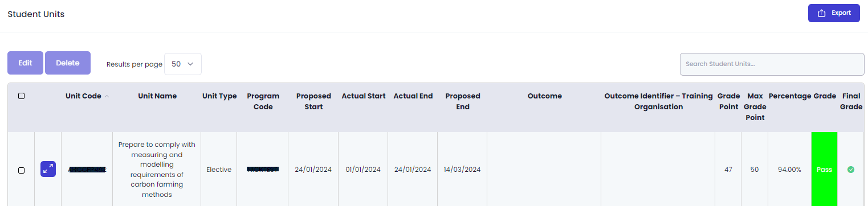Screen dimensions: 868x206
Task: Expand the chevron beside the 50 value
Action: 190,64
